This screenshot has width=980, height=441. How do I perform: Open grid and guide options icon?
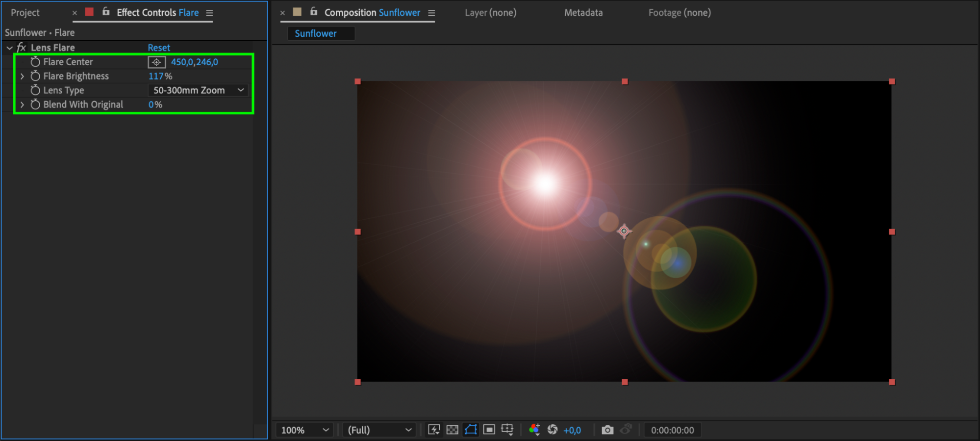[507, 430]
